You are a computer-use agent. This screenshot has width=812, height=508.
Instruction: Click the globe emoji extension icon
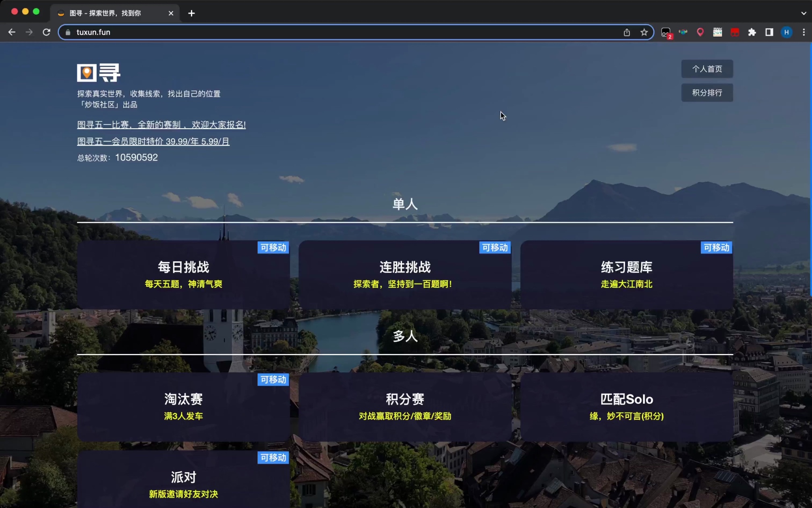(x=684, y=32)
